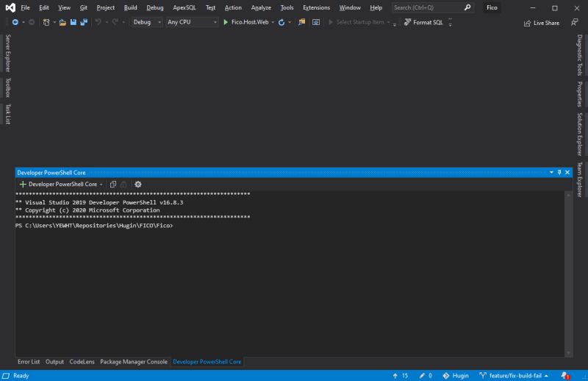Click the Format SQL toolbar button
This screenshot has height=381, width=588.
click(423, 23)
